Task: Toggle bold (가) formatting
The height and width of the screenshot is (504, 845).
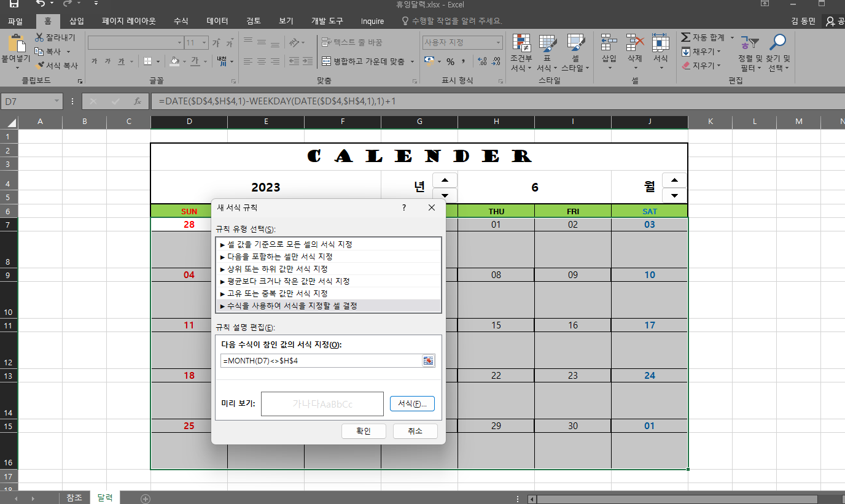Action: coord(94,61)
